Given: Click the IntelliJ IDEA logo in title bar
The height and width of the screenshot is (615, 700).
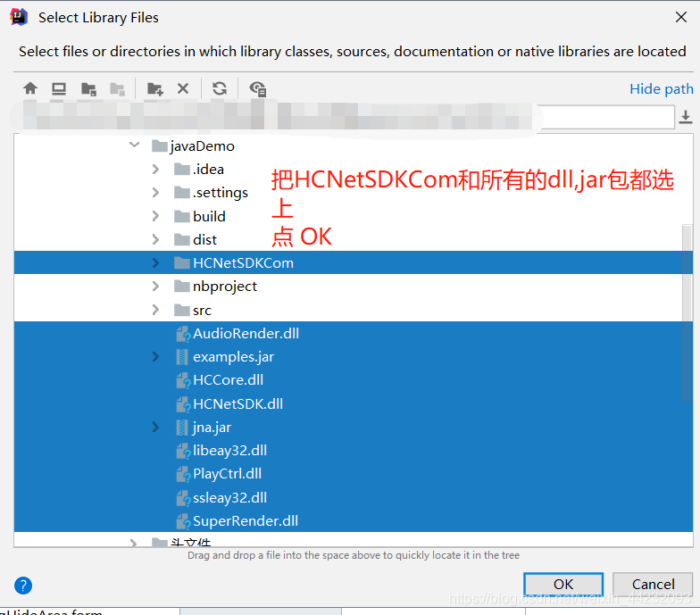Looking at the screenshot, I should point(19,17).
